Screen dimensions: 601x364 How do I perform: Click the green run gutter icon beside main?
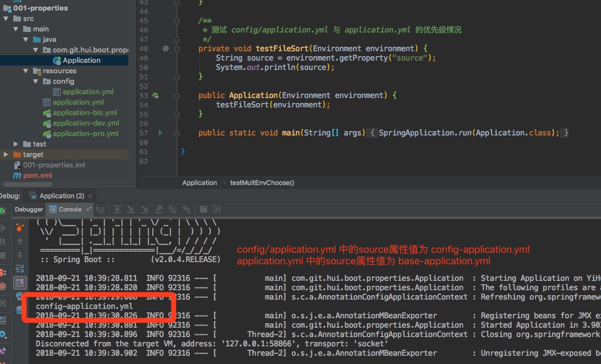(x=160, y=133)
